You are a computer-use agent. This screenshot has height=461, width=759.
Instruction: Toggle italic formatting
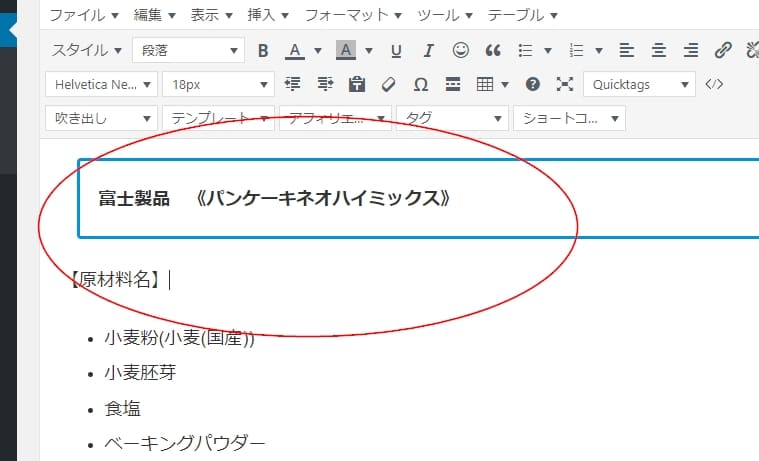pos(428,50)
